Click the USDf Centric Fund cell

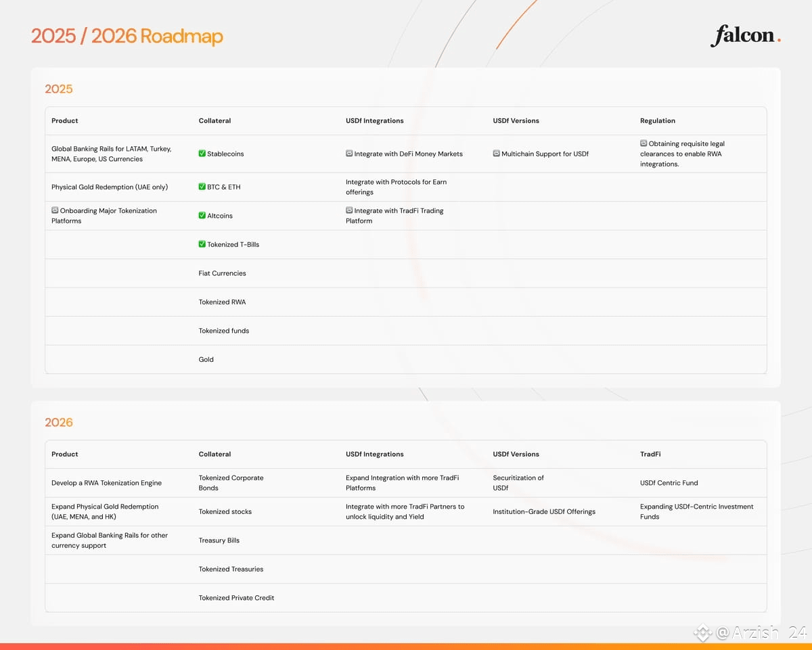coord(669,483)
